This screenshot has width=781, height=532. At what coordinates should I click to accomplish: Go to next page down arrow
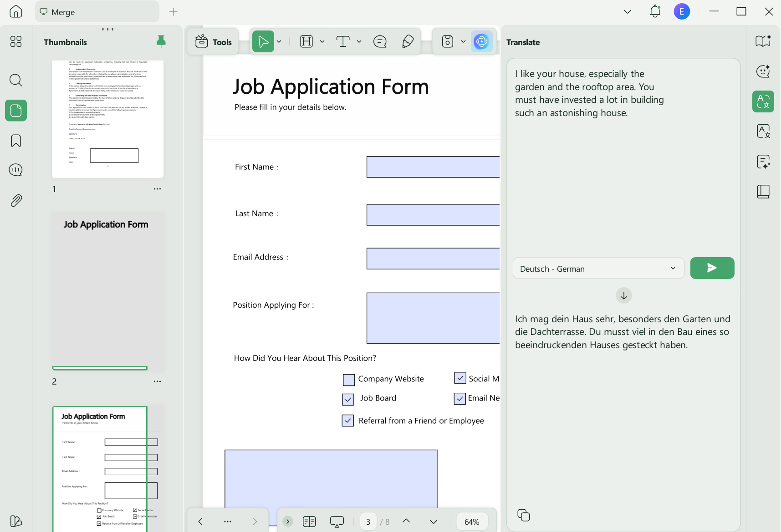click(434, 522)
